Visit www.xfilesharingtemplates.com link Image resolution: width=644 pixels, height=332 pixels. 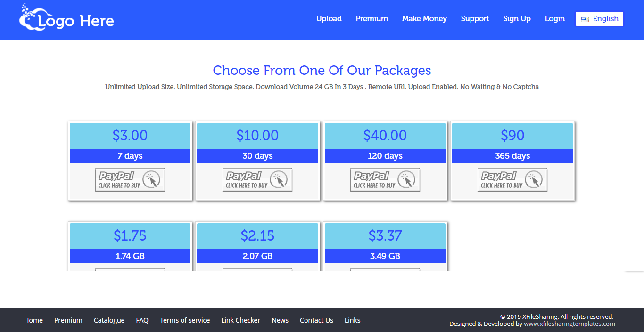tap(570, 324)
